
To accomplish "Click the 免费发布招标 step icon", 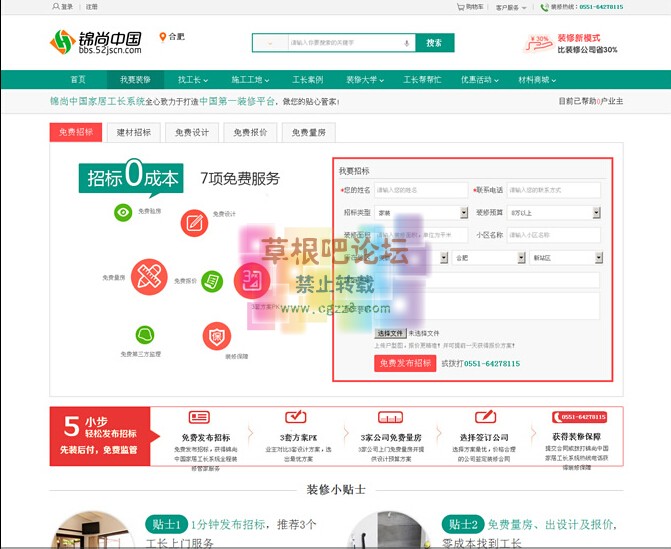I will (x=199, y=417).
